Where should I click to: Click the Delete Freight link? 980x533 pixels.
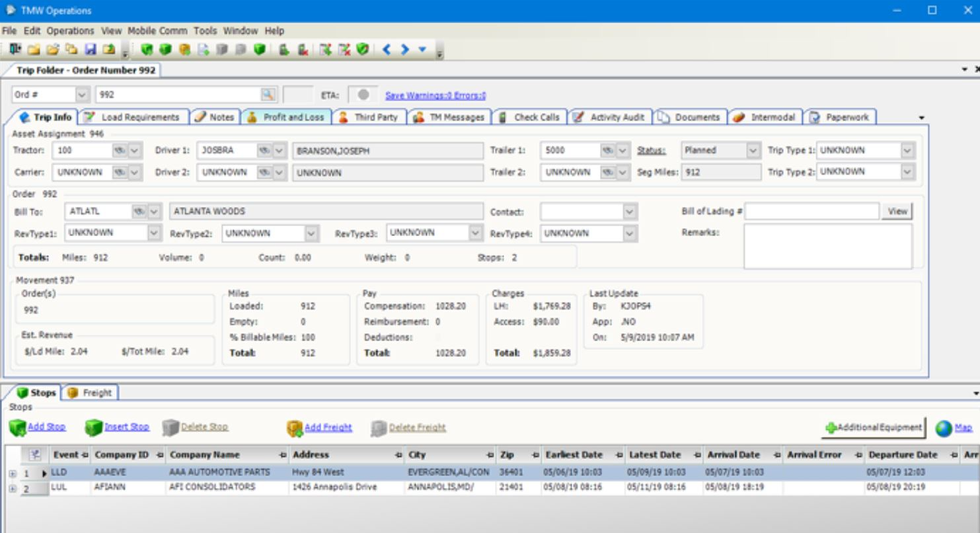417,428
